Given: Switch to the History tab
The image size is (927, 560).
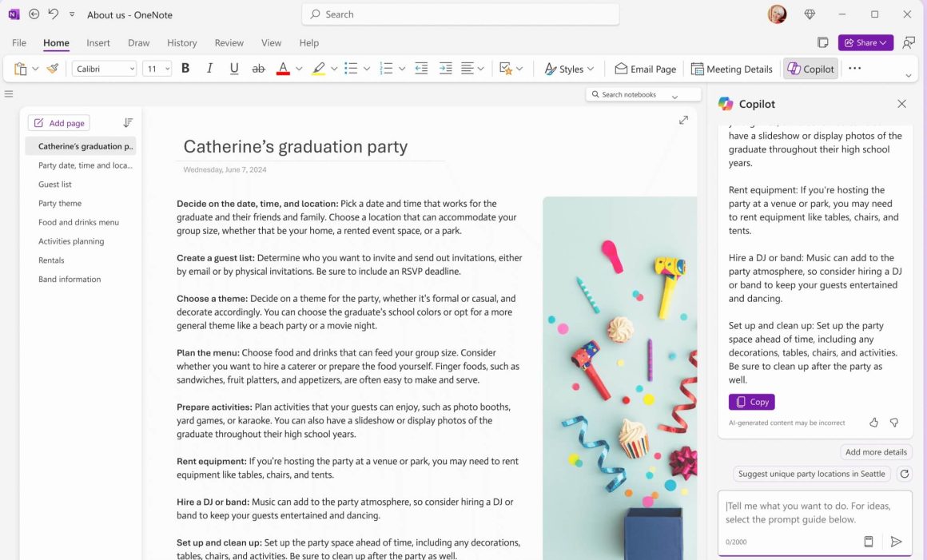Looking at the screenshot, I should 182,42.
